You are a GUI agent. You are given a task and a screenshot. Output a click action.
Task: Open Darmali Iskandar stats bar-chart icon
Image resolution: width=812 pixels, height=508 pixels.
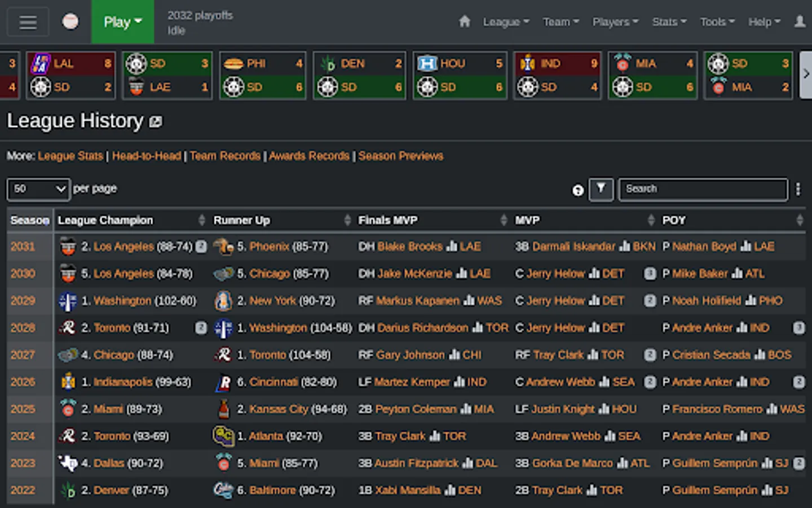624,247
